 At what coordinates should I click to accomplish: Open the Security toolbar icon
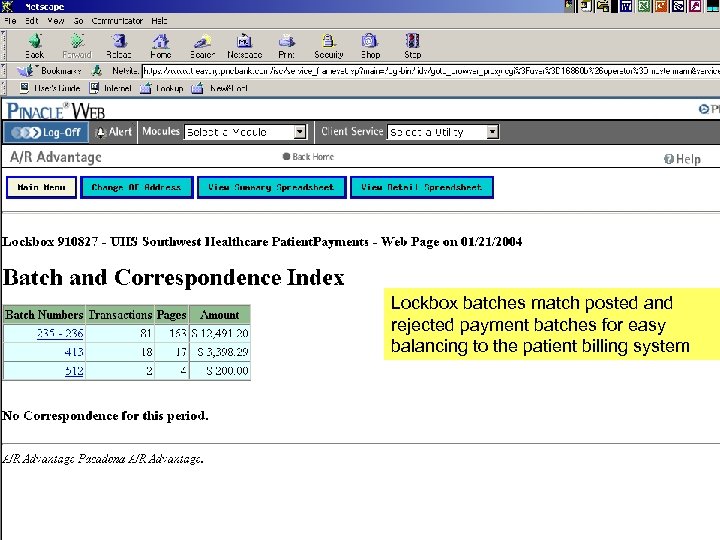tap(328, 46)
